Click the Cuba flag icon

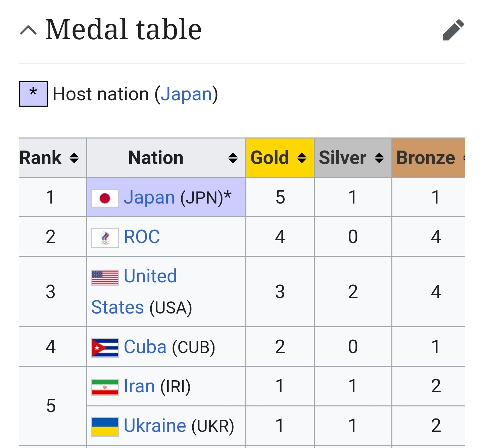click(105, 348)
